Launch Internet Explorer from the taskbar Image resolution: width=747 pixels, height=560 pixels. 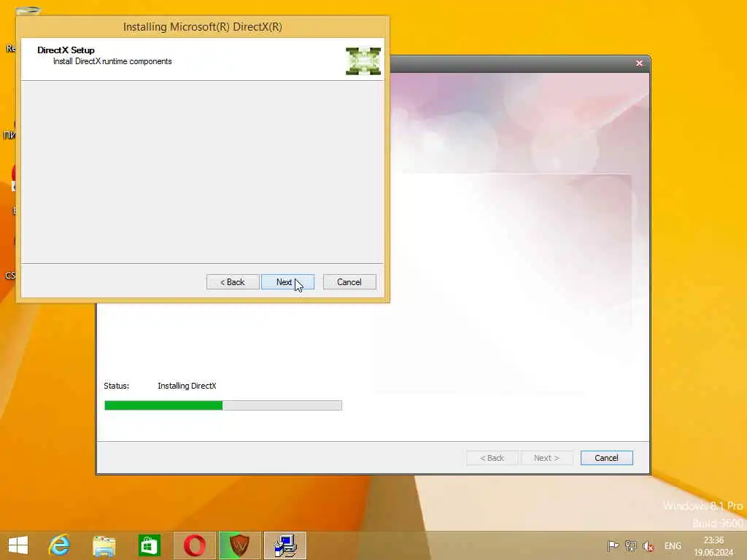(60, 545)
